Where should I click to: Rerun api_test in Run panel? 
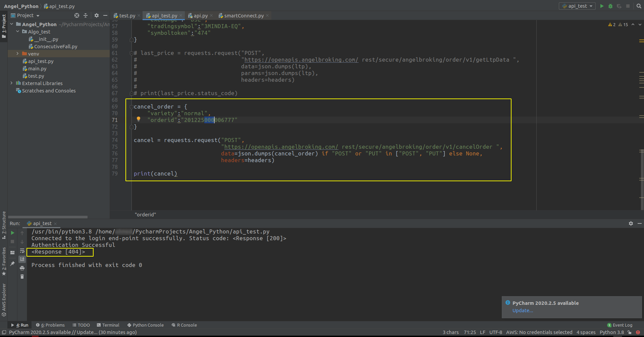point(12,233)
